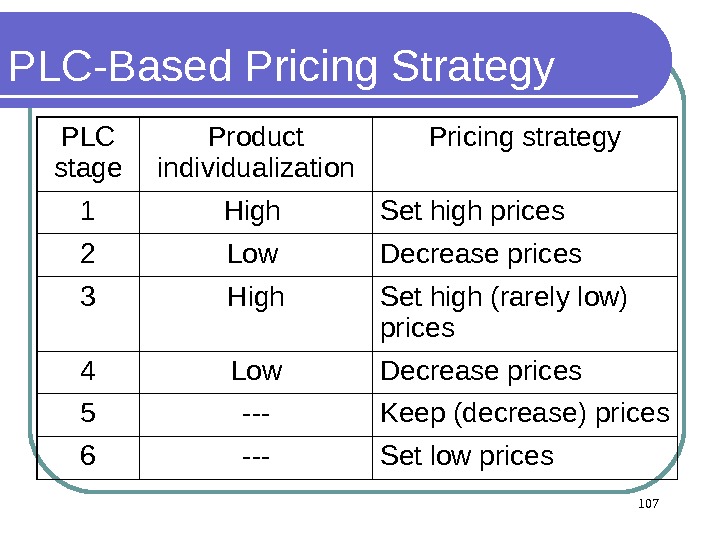Select 'Decrease prices' in the stage 4 row
Image resolution: width=720 pixels, height=540 pixels.
[x=481, y=372]
